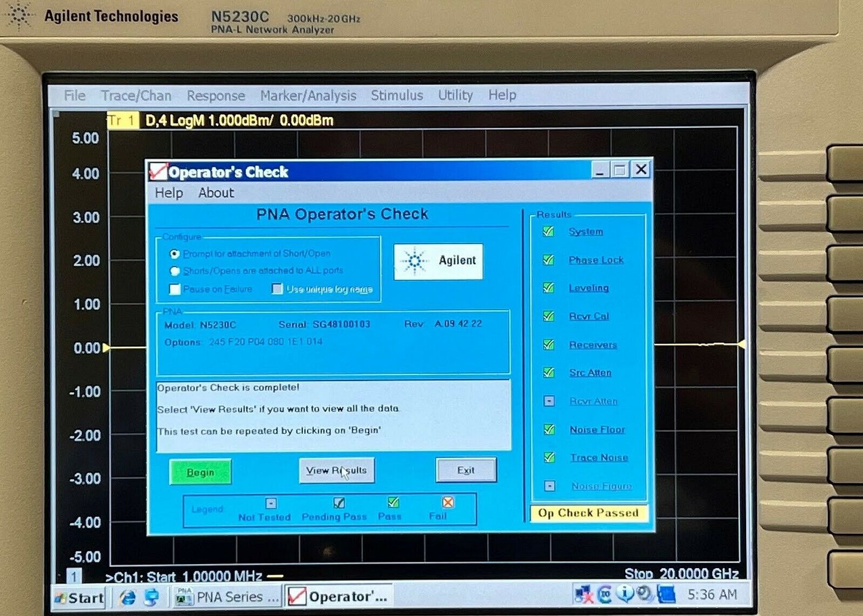Click the blue monitor tray icon beside the clock
Viewport: 863px width, 616px height.
pyautogui.click(x=666, y=594)
